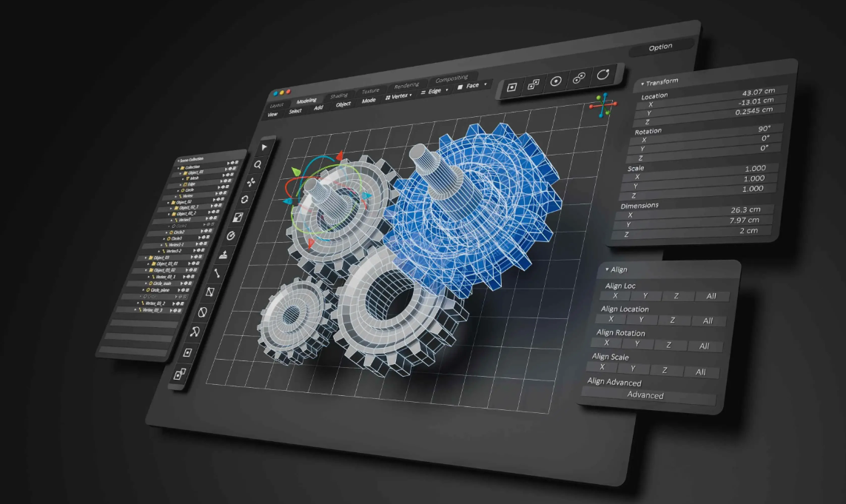
Task: Collapse the Transform panel
Action: pyautogui.click(x=643, y=83)
